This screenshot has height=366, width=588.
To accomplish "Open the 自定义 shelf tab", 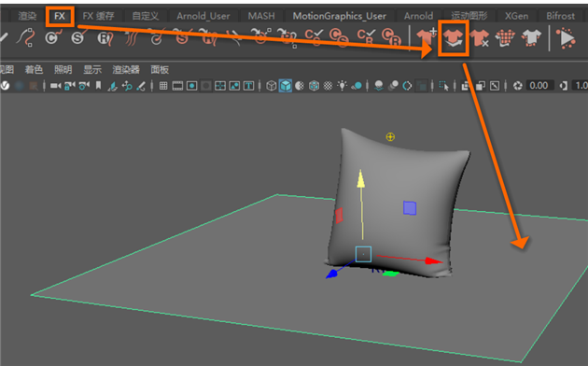I will point(146,16).
